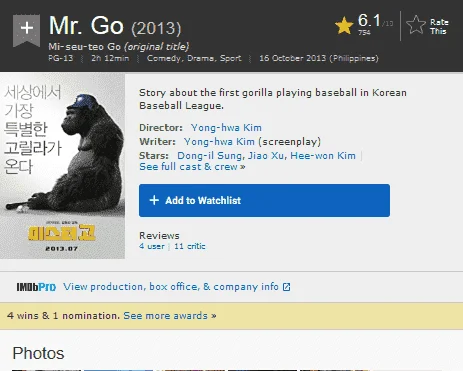
Task: Open director Yong-hwa Kim's page
Action: click(x=226, y=128)
